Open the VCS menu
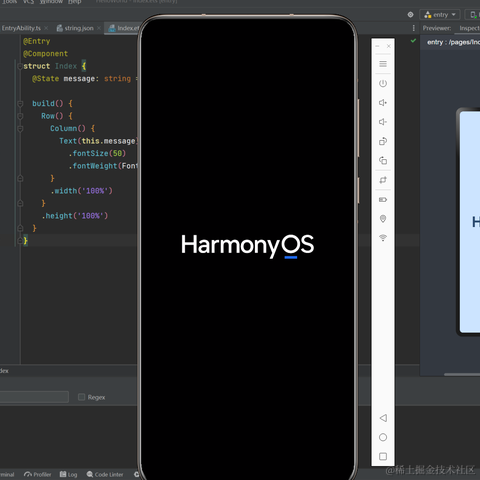The image size is (480, 480). coord(29,2)
